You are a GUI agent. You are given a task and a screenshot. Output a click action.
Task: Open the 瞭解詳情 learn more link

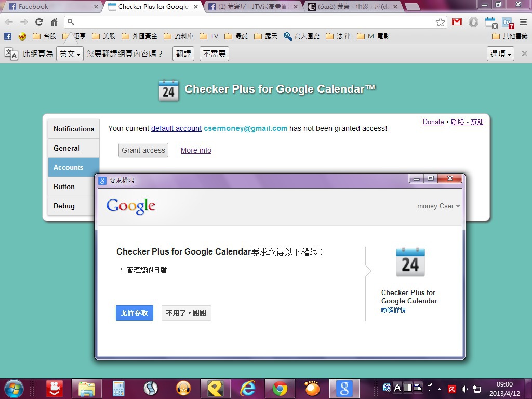393,310
